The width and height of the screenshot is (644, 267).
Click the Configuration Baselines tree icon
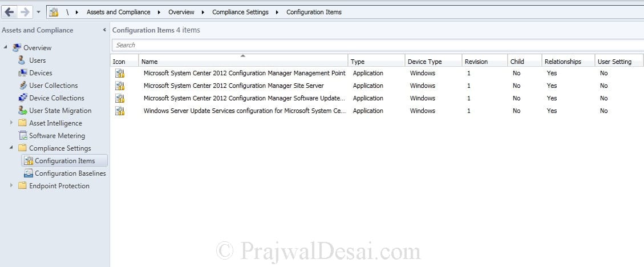(x=29, y=173)
